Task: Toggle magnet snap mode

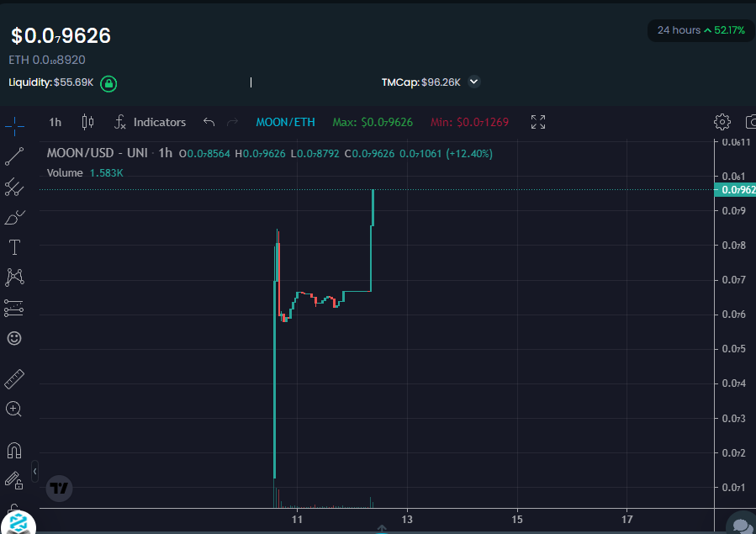Action: pyautogui.click(x=14, y=450)
